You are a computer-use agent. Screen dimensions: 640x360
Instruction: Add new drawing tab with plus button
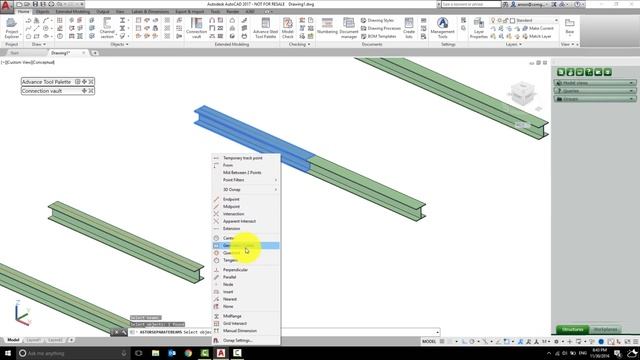95,53
